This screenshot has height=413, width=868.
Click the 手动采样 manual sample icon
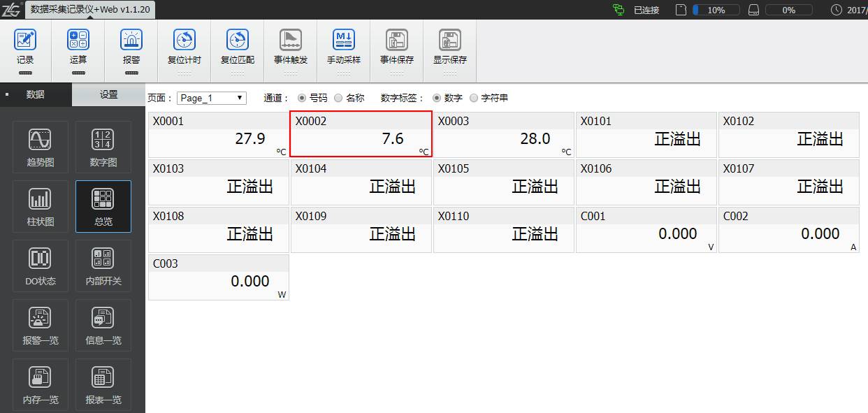(x=343, y=41)
